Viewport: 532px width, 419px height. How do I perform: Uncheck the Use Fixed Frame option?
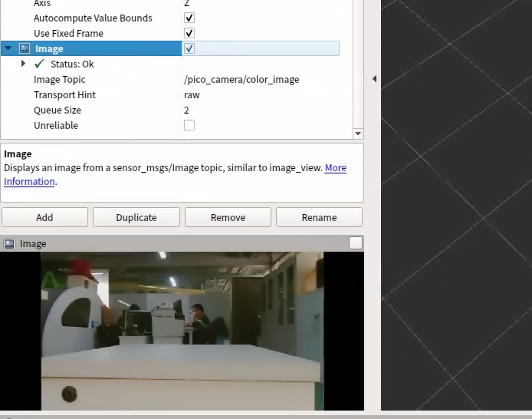point(189,33)
